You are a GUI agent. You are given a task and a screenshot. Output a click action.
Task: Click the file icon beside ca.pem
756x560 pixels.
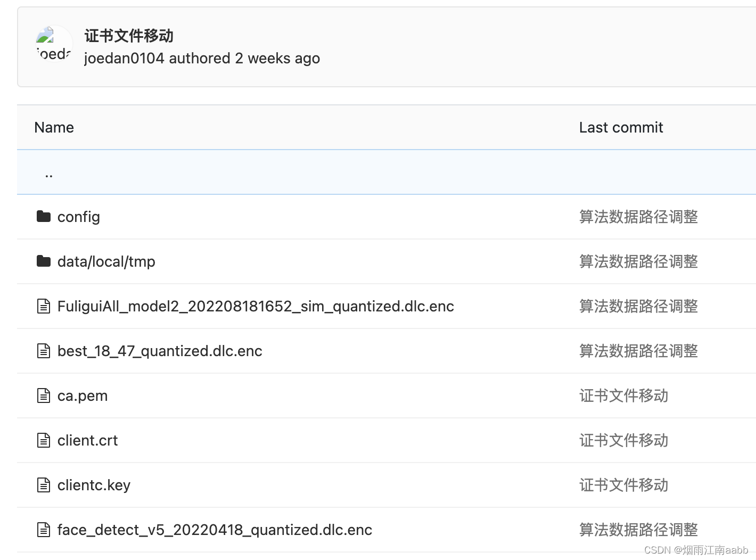[44, 395]
